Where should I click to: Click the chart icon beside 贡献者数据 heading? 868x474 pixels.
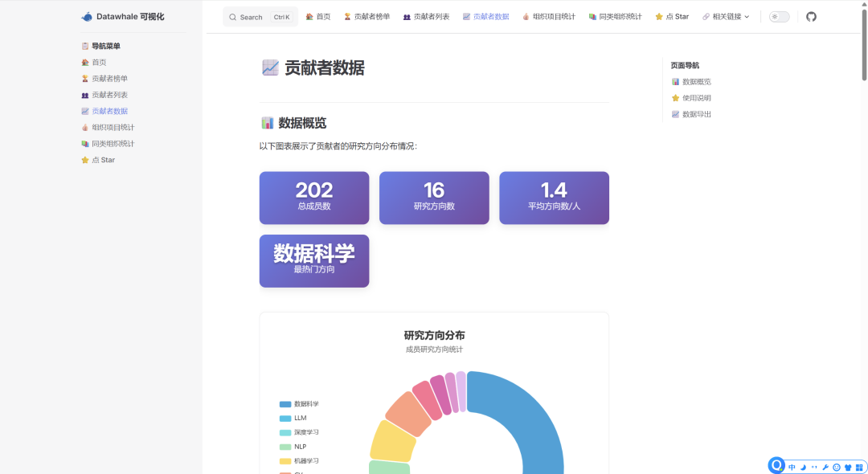(x=270, y=68)
